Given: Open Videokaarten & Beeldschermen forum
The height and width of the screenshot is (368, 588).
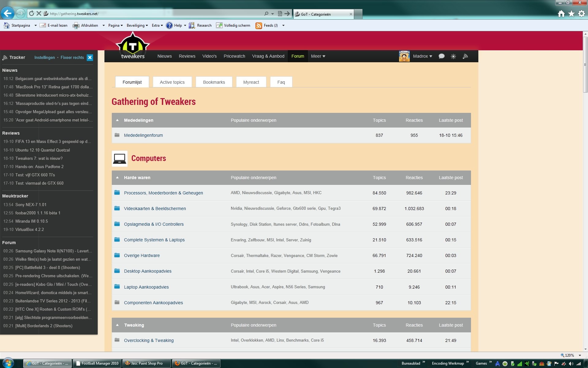Looking at the screenshot, I should pyautogui.click(x=155, y=209).
